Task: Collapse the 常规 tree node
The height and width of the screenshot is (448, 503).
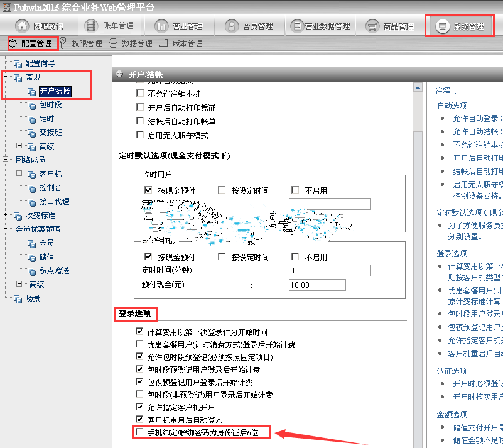Action: pyautogui.click(x=6, y=77)
